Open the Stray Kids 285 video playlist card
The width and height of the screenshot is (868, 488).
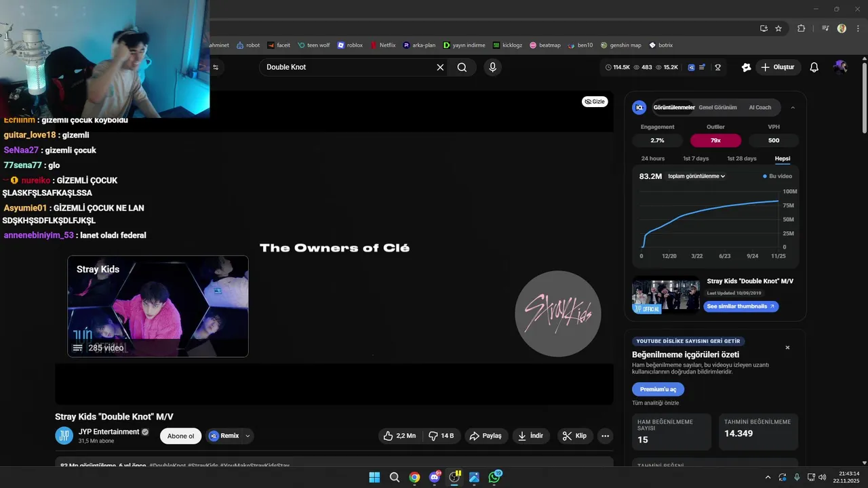pos(158,306)
